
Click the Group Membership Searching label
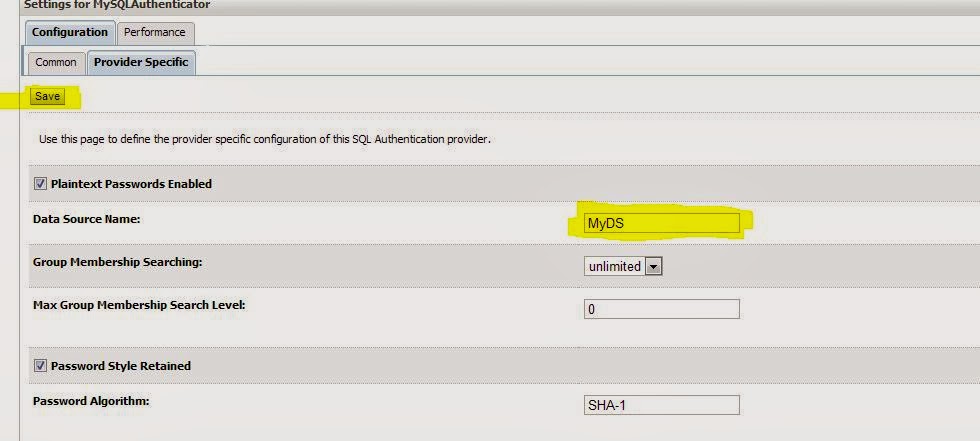click(x=118, y=262)
